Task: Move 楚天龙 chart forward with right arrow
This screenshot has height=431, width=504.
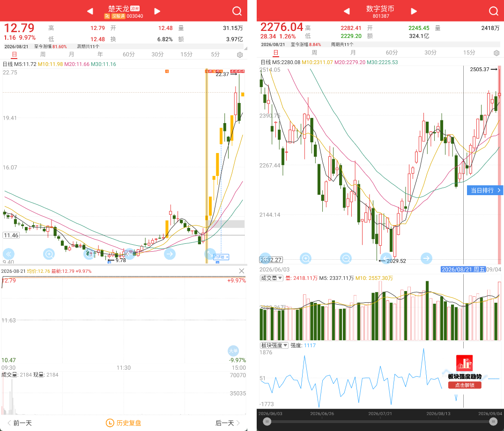Action: coord(170,254)
